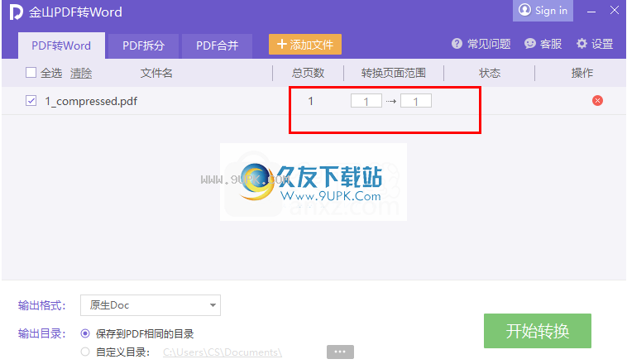Click the 输出格式 label
The height and width of the screenshot is (364, 627).
pos(41,305)
